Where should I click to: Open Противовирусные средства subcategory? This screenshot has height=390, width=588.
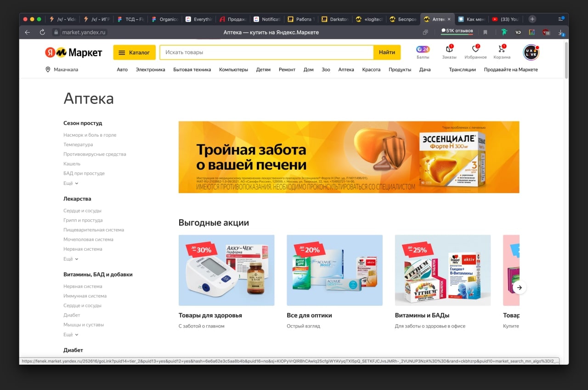(x=95, y=154)
